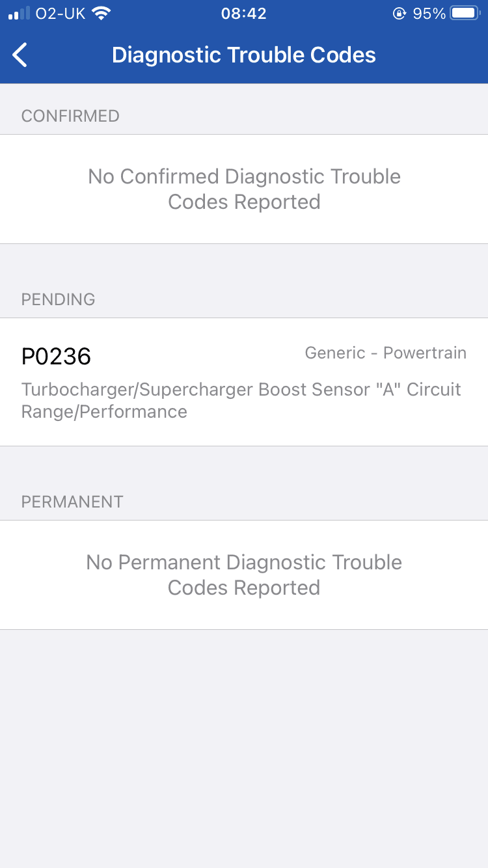Tap the Turbocharger/Supercharger Boost Sensor description

point(241,400)
